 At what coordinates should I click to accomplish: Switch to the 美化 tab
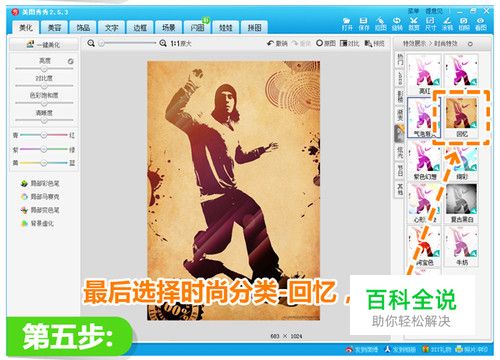(26, 27)
